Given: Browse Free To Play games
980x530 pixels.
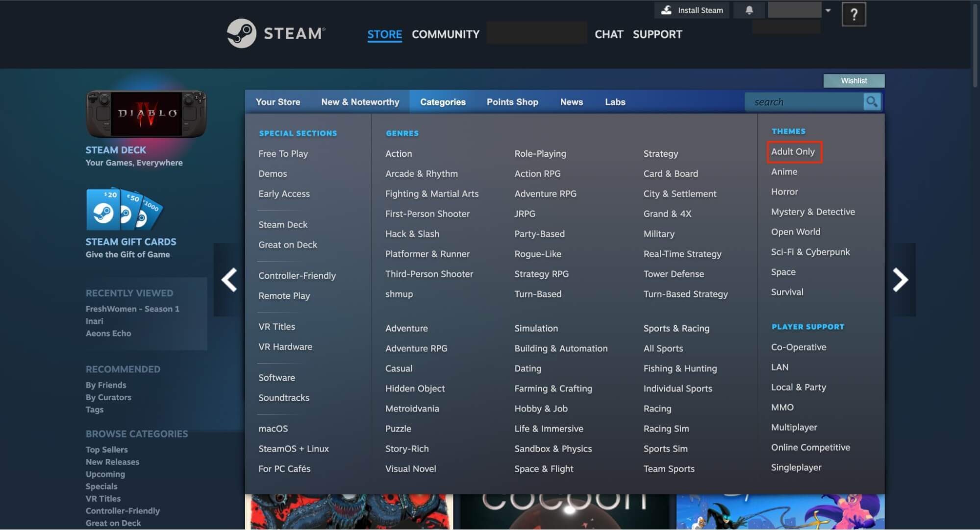Looking at the screenshot, I should pyautogui.click(x=283, y=153).
